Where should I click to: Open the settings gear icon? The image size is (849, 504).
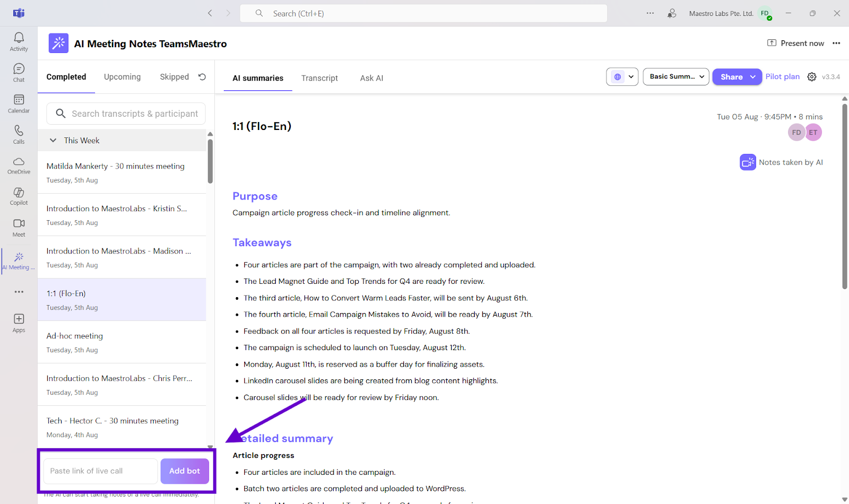coord(812,77)
